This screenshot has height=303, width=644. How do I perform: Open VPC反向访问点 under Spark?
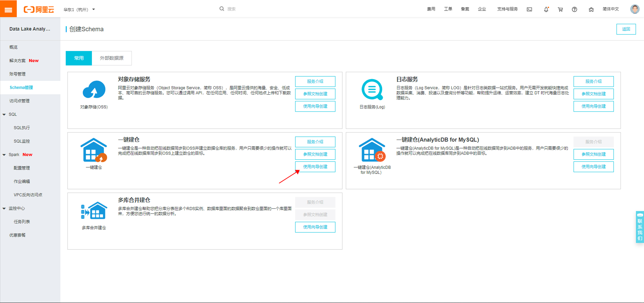[28, 195]
